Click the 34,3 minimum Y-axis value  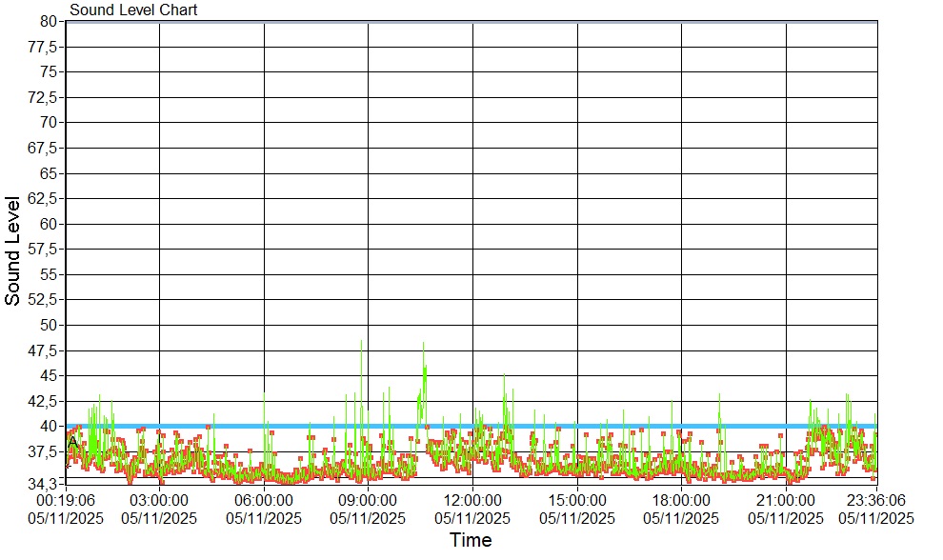[45, 484]
